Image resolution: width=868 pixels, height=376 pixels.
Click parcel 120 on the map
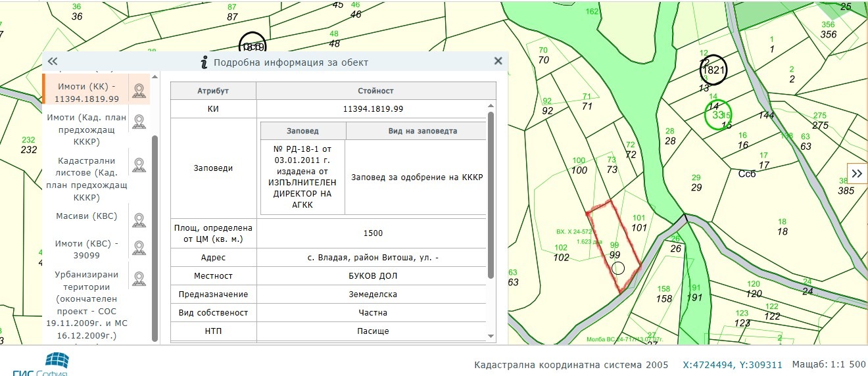pos(754,293)
